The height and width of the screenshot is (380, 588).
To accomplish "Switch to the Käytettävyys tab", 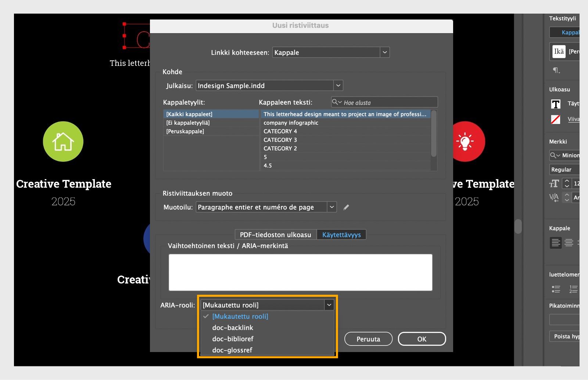I will tap(341, 235).
